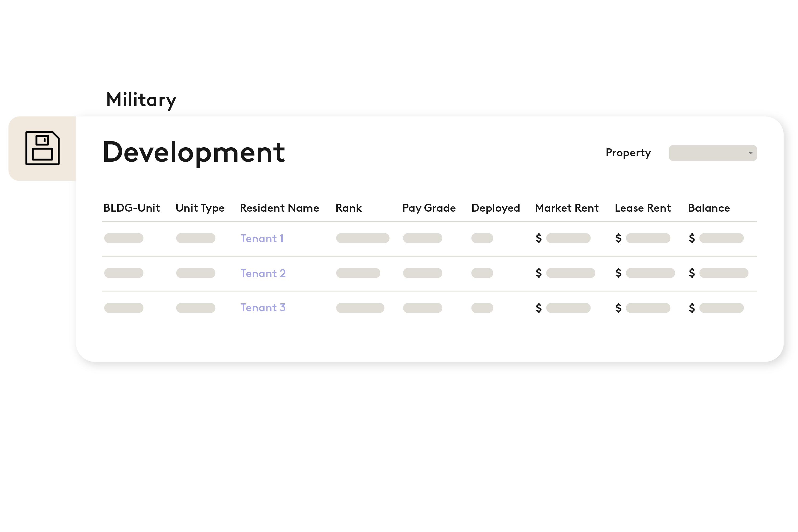This screenshot has width=798, height=532.
Task: Sort by the Pay Grade column
Action: click(429, 208)
